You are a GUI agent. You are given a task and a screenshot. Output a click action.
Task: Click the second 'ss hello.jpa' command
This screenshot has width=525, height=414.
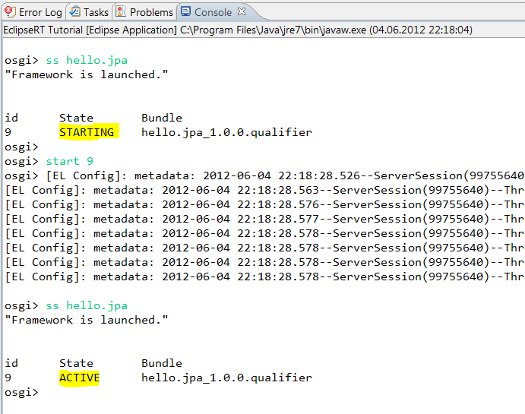[87, 305]
